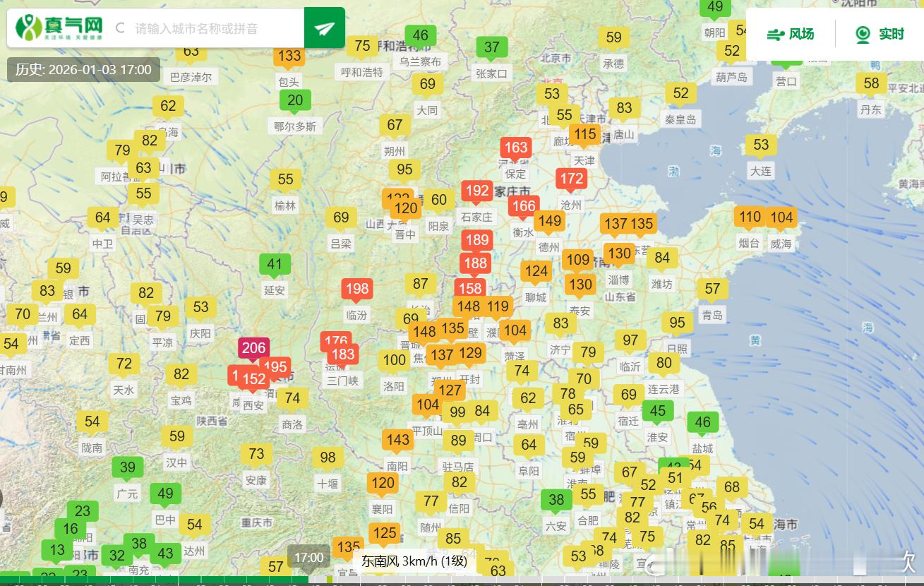
Task: Click the 大连 city label
Action: coord(761,171)
